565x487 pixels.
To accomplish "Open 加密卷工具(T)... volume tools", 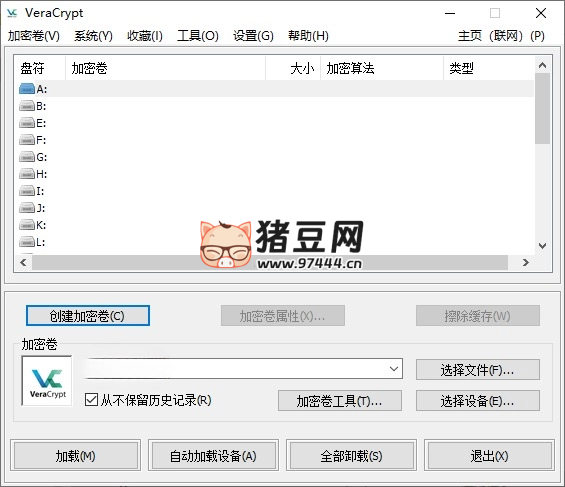I will 340,401.
